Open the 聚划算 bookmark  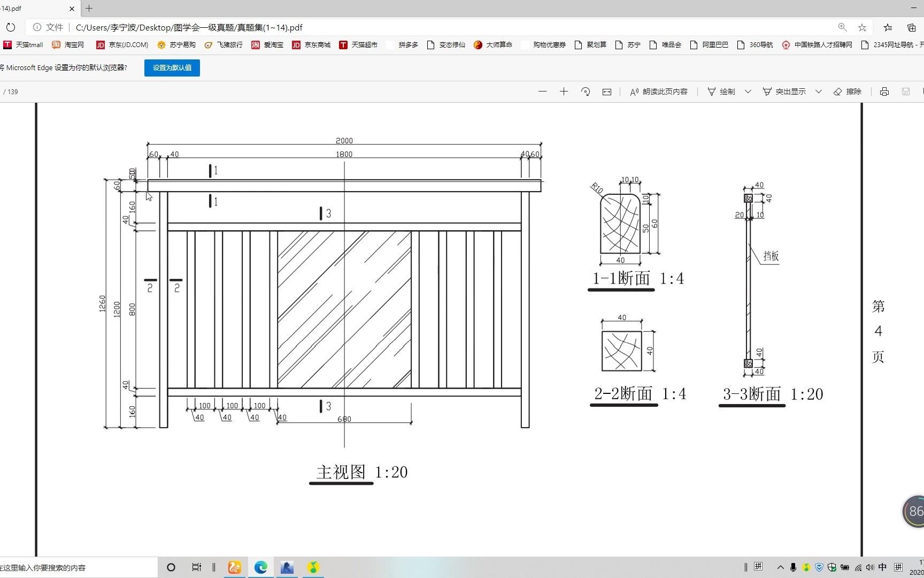(x=590, y=45)
